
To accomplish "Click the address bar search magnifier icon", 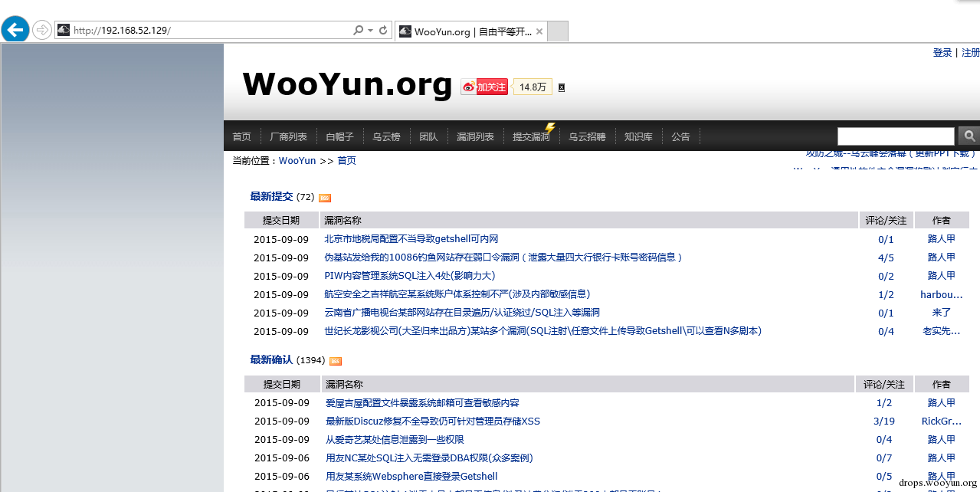I will coord(358,31).
